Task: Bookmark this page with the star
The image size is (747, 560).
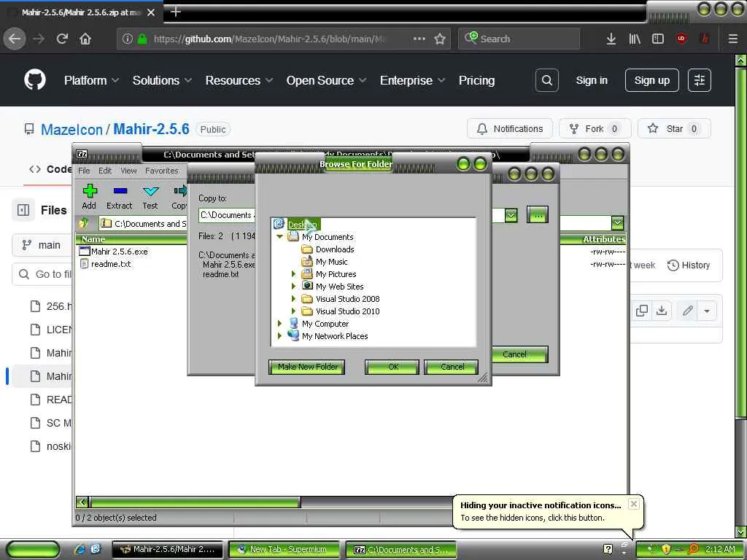Action: click(440, 39)
